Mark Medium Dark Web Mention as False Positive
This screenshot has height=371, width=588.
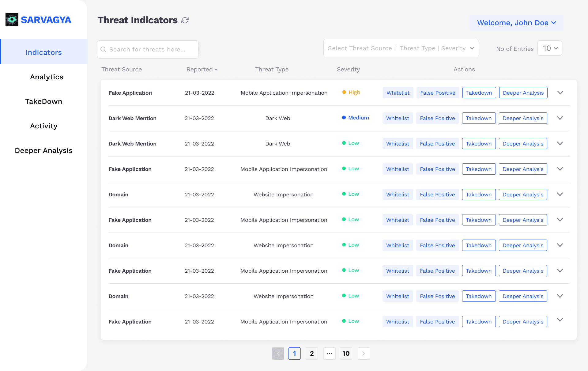437,118
